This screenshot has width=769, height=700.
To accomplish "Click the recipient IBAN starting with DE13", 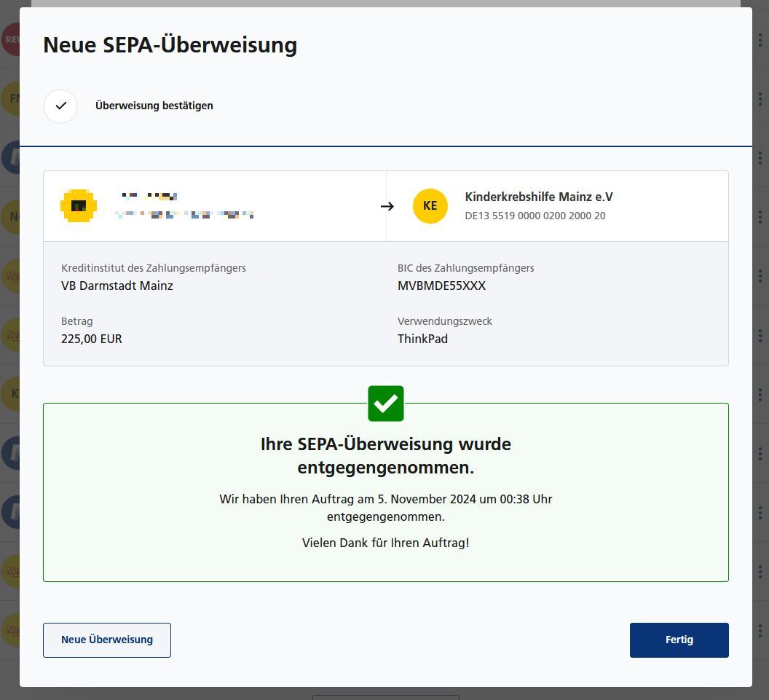I will pos(535,216).
